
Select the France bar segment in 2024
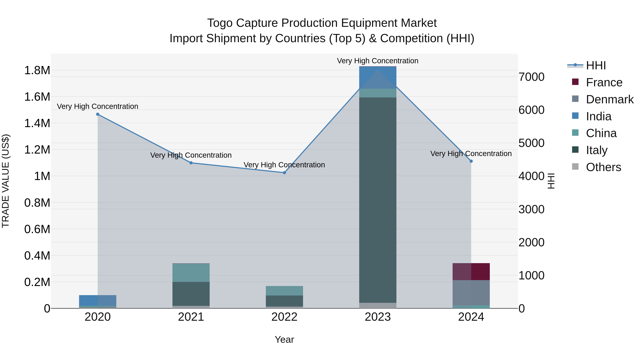[x=471, y=272]
